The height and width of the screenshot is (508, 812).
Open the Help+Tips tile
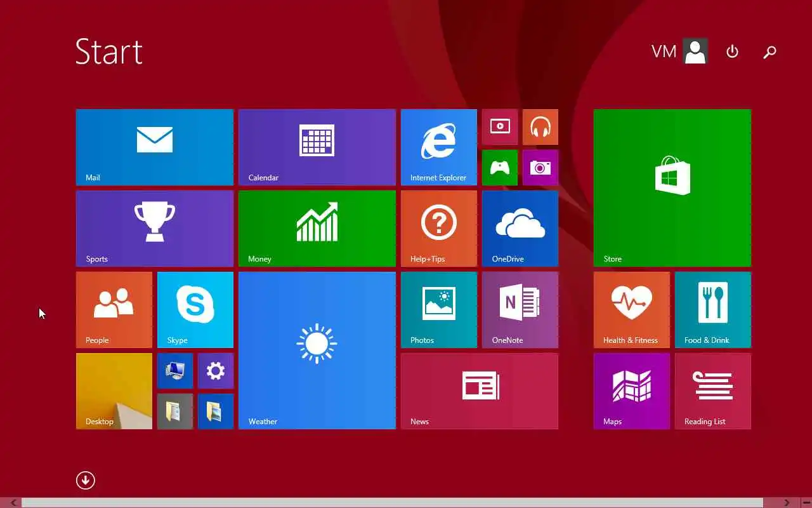click(x=439, y=229)
